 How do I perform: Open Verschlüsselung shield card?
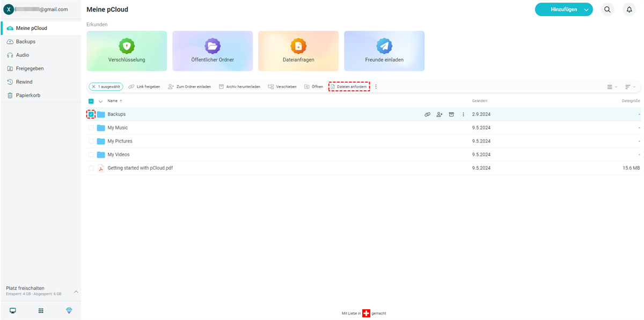pos(127,51)
